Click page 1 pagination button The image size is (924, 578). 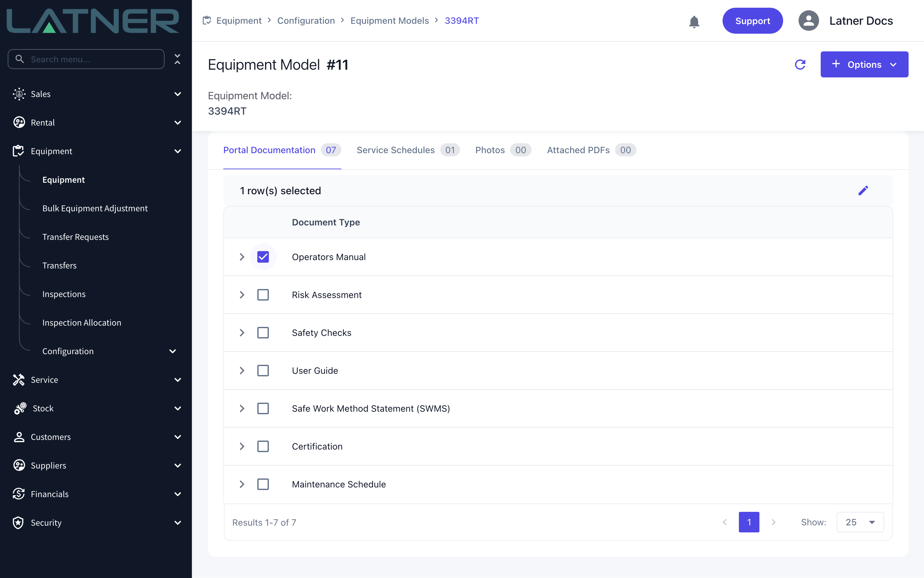point(749,522)
